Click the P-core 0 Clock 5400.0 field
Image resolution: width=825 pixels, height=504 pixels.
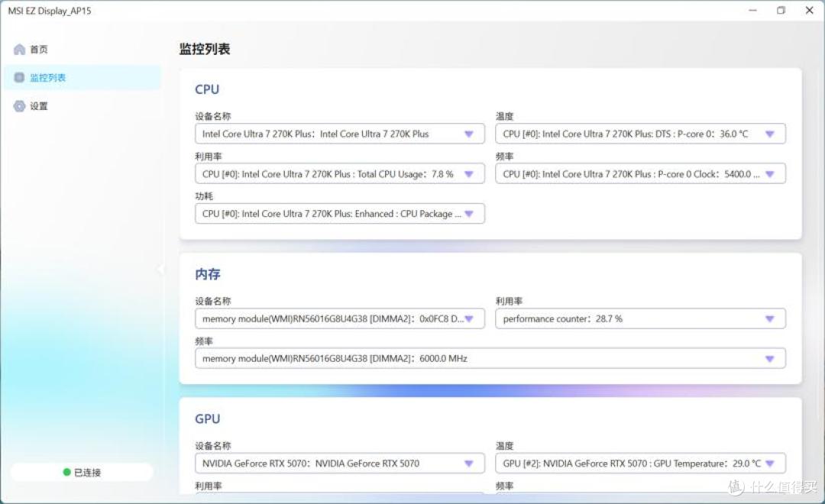[x=640, y=173]
